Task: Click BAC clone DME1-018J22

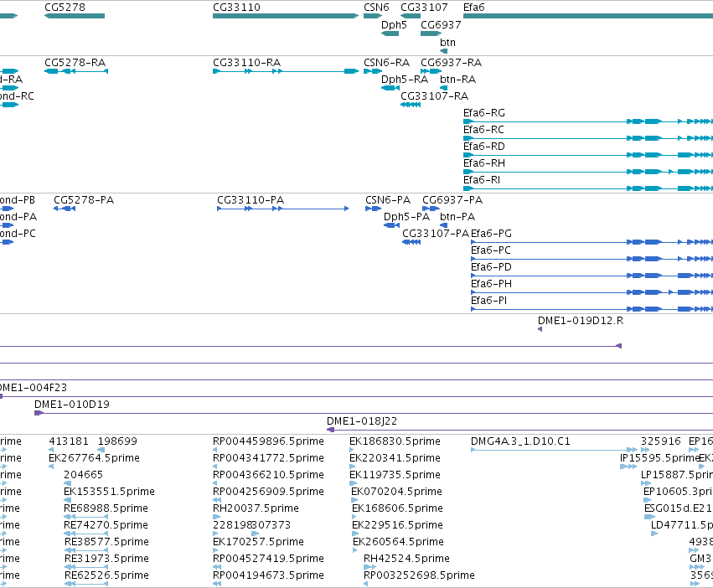Action: 519,430
